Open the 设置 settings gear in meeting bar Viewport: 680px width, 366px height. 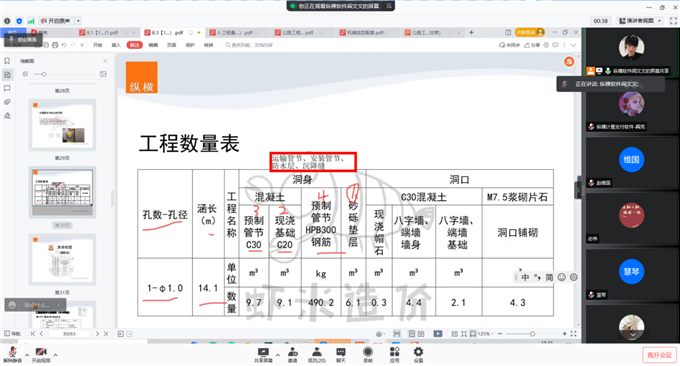(418, 355)
